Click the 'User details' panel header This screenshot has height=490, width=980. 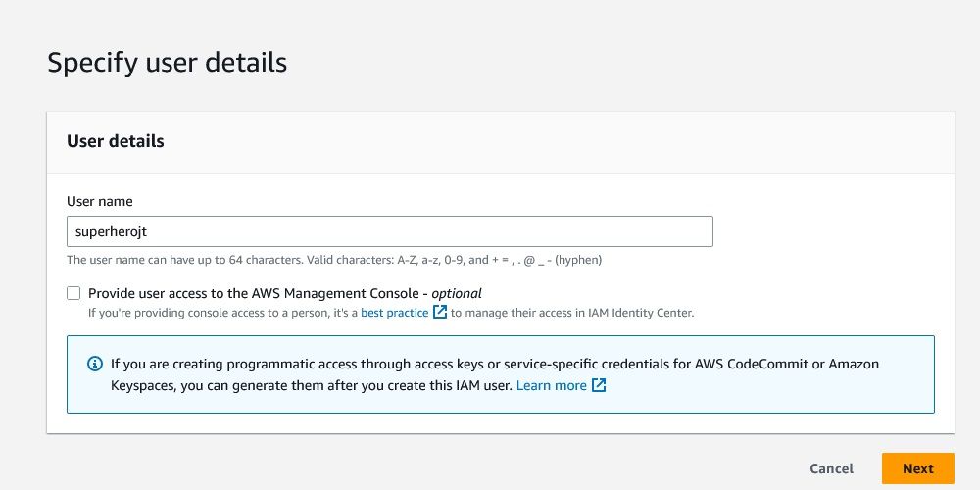[x=116, y=141]
